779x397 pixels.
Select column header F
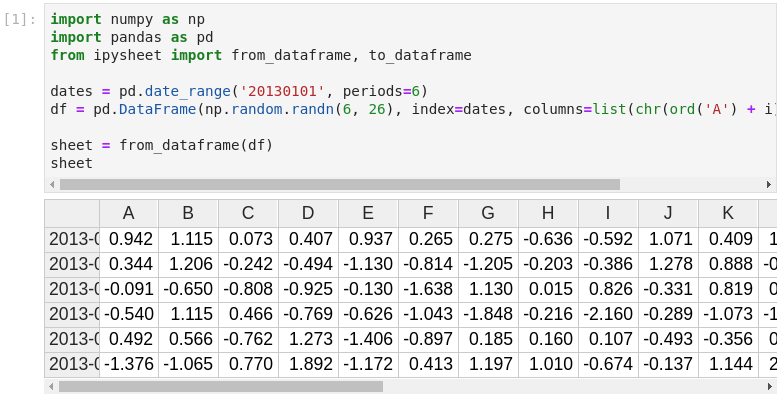(x=428, y=213)
